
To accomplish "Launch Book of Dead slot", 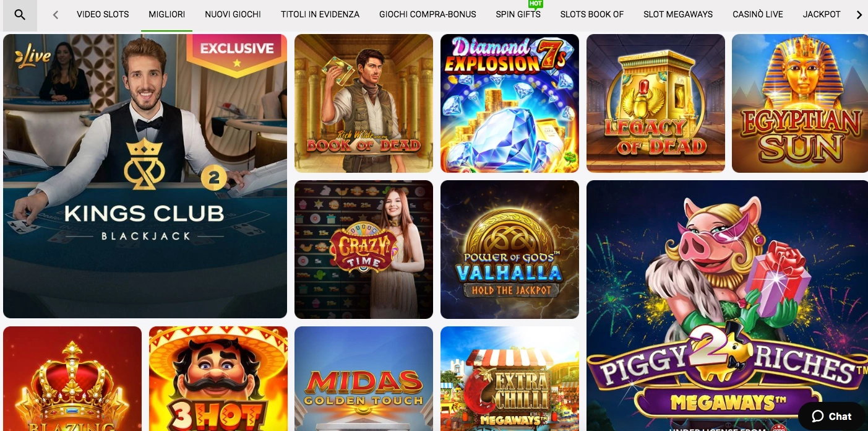I will pos(364,103).
